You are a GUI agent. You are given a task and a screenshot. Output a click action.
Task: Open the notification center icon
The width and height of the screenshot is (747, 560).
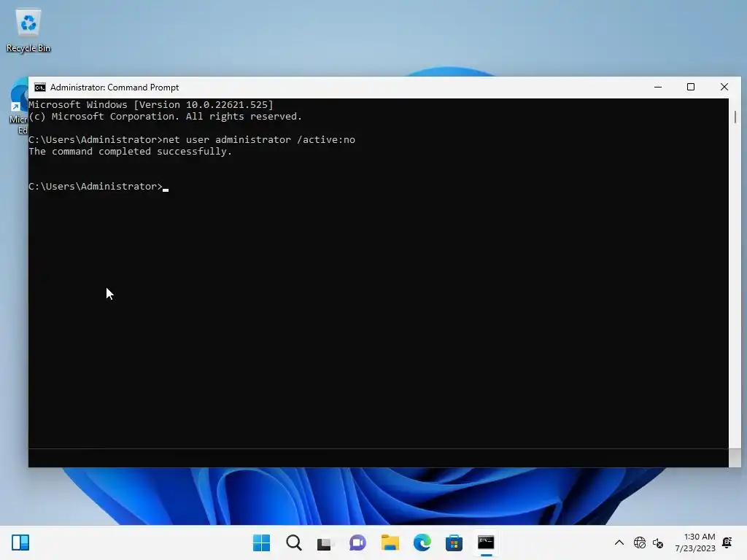(727, 542)
